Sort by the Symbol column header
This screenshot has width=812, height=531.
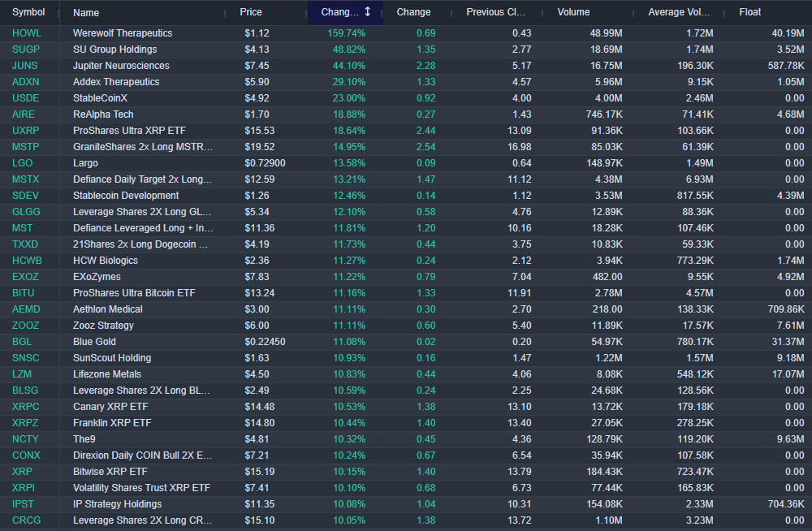coord(28,12)
